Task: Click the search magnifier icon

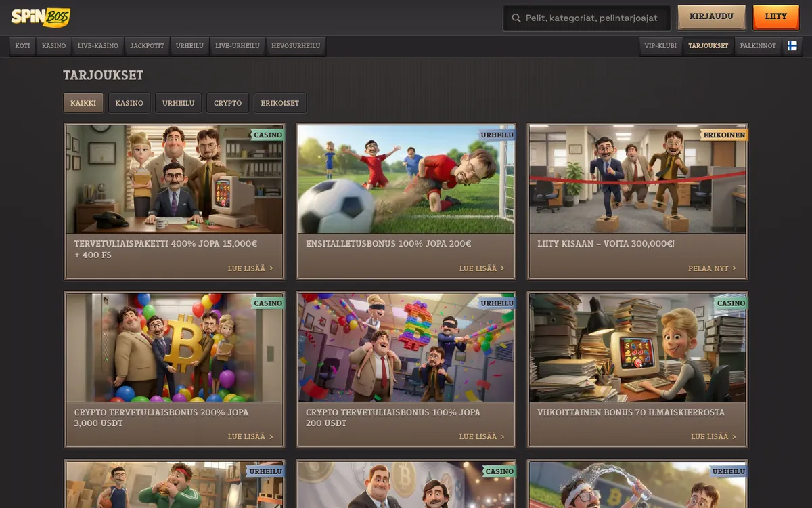Action: (516, 18)
